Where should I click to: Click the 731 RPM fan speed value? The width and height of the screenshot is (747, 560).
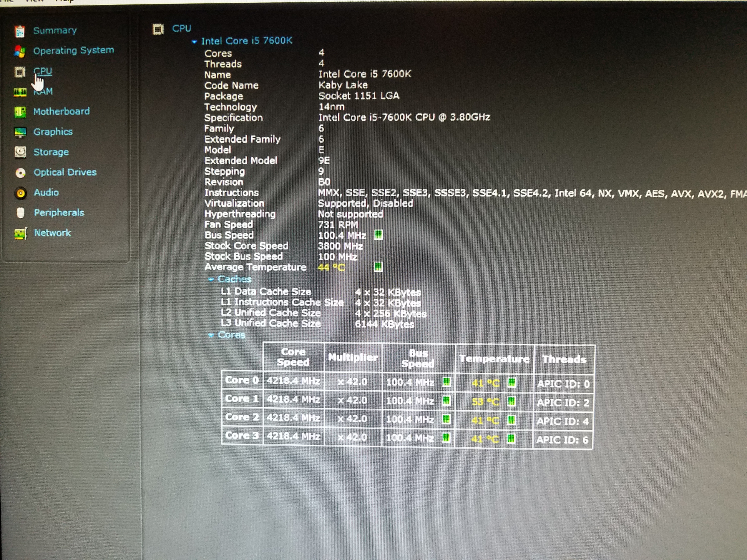(338, 224)
